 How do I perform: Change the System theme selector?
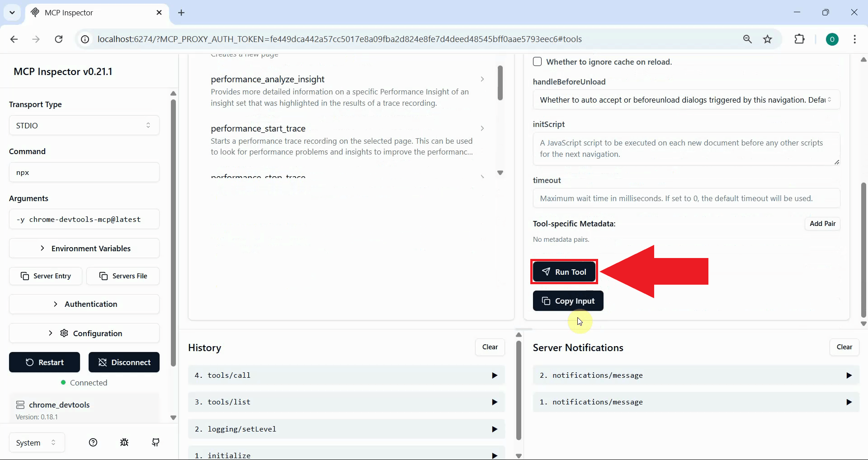(36, 443)
